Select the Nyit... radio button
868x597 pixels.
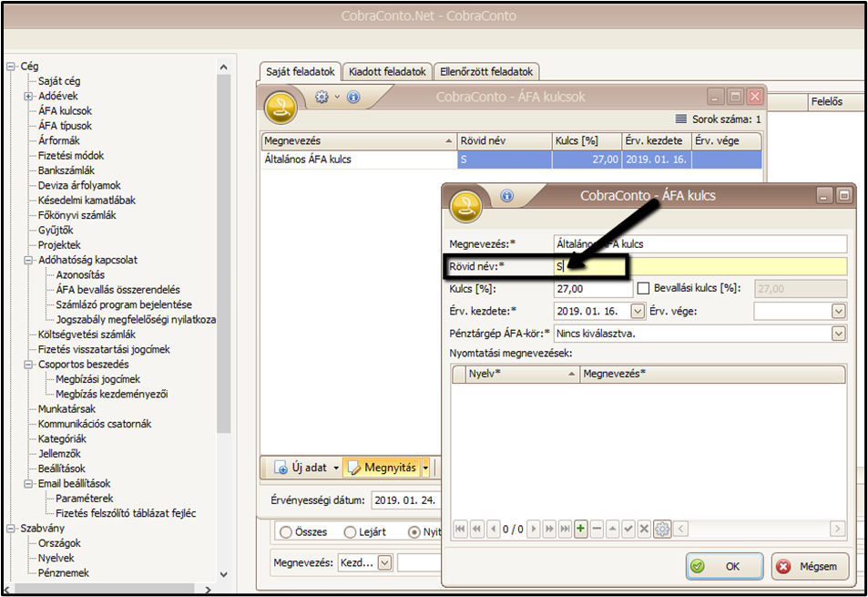[414, 532]
